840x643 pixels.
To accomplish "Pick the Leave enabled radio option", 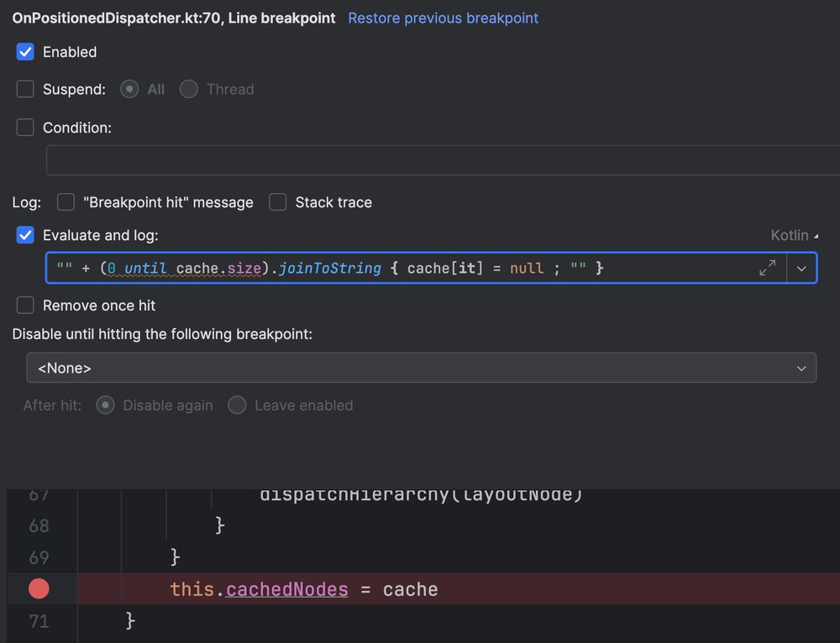I will pyautogui.click(x=237, y=405).
